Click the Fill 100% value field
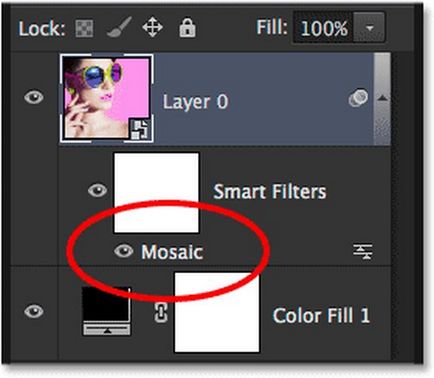Viewport: 434px width, 378px height. pyautogui.click(x=323, y=28)
